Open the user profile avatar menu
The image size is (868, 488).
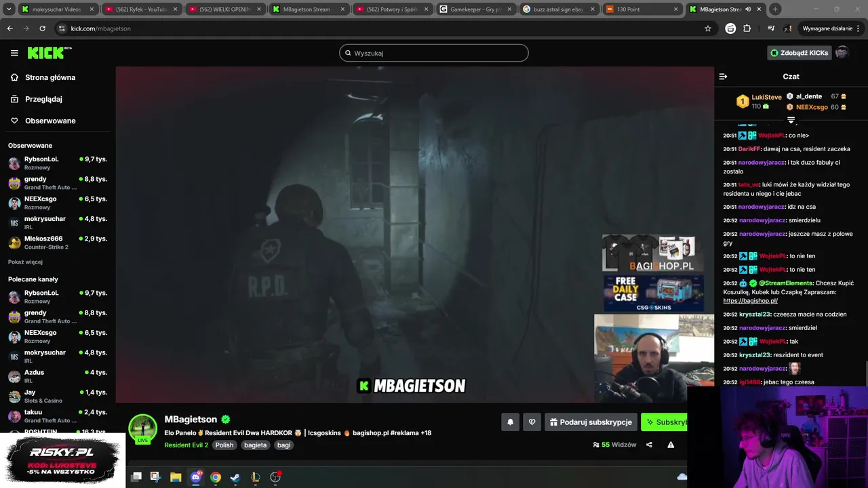pos(842,53)
